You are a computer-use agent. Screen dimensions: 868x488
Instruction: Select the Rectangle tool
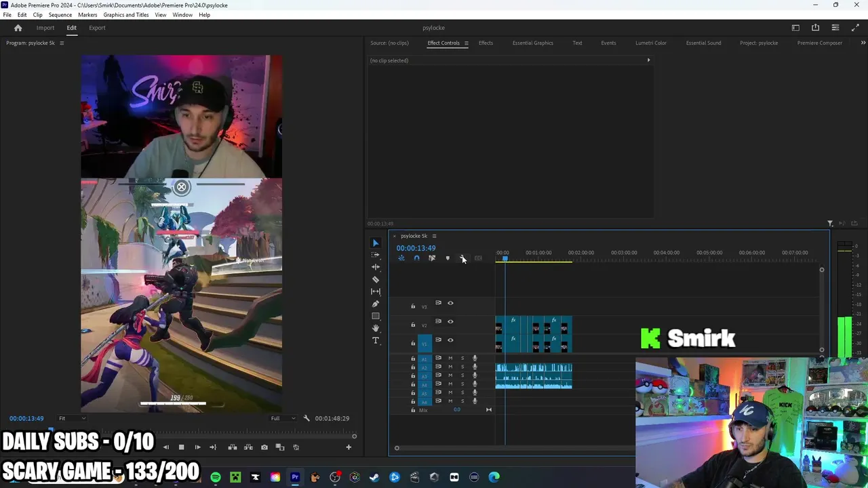tap(375, 316)
